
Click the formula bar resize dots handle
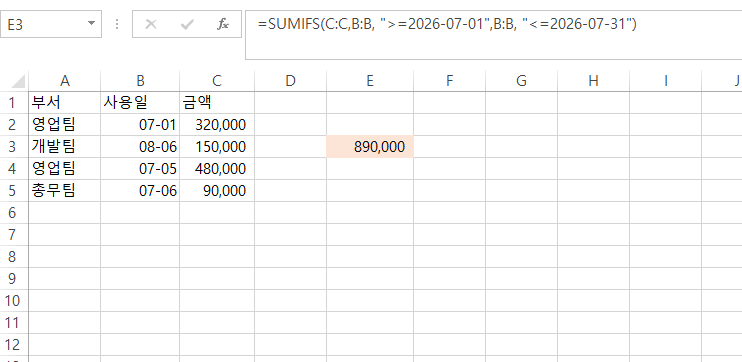117,24
